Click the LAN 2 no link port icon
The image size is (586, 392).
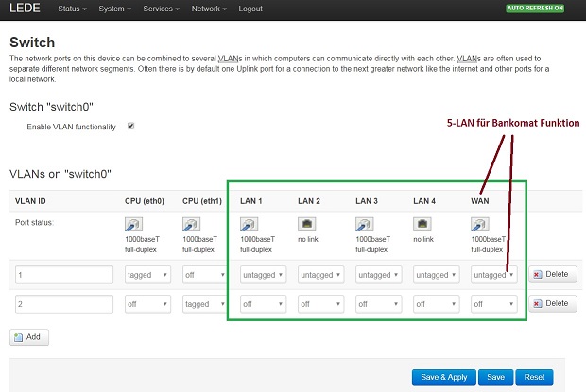pyautogui.click(x=306, y=225)
